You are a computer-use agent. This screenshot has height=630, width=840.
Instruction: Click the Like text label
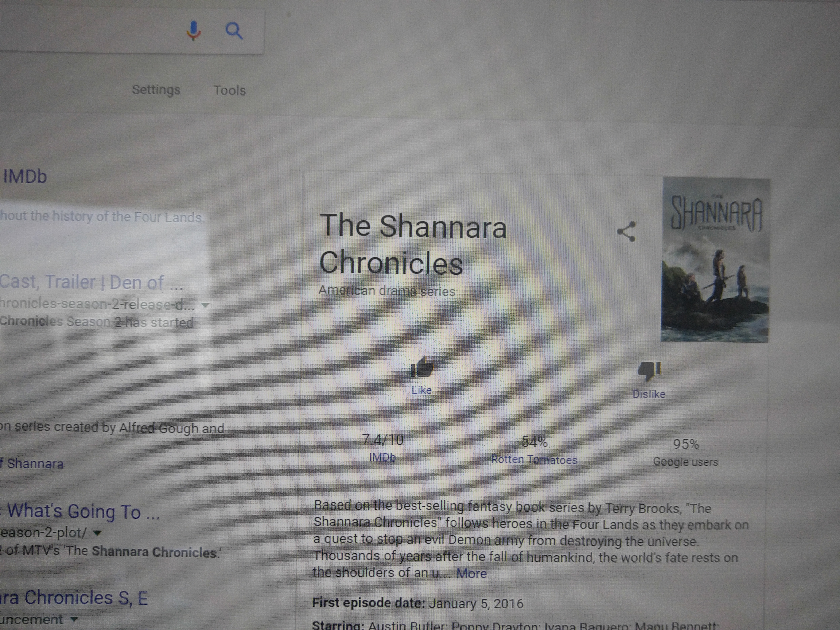(x=421, y=390)
